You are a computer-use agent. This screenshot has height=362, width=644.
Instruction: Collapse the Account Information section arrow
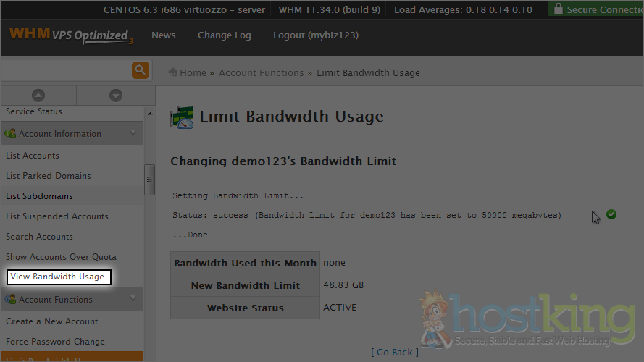133,133
